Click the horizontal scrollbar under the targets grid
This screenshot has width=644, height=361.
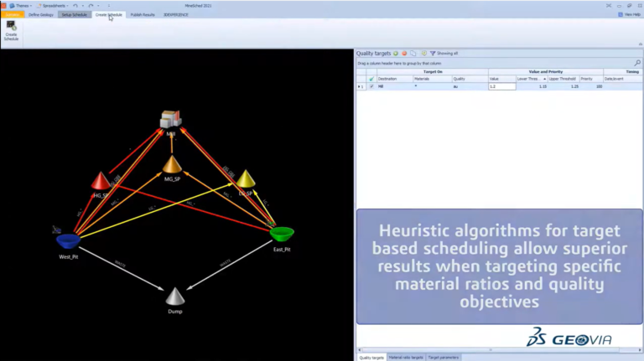click(491, 350)
